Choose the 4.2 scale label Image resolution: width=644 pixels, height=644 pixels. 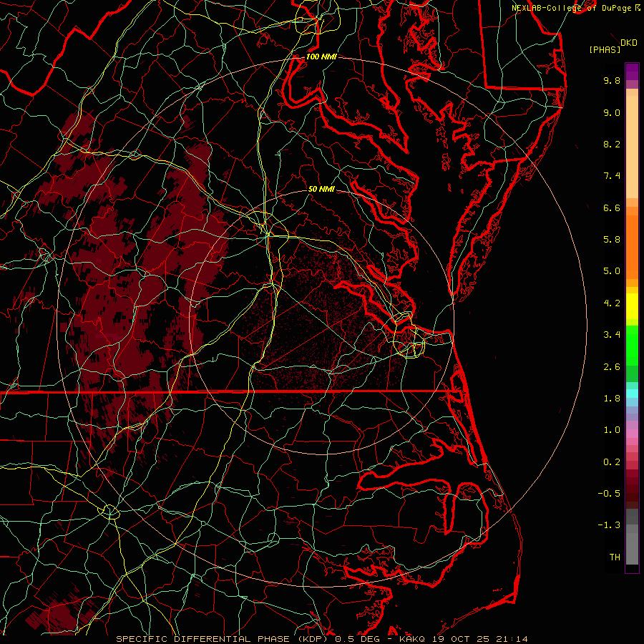612,303
